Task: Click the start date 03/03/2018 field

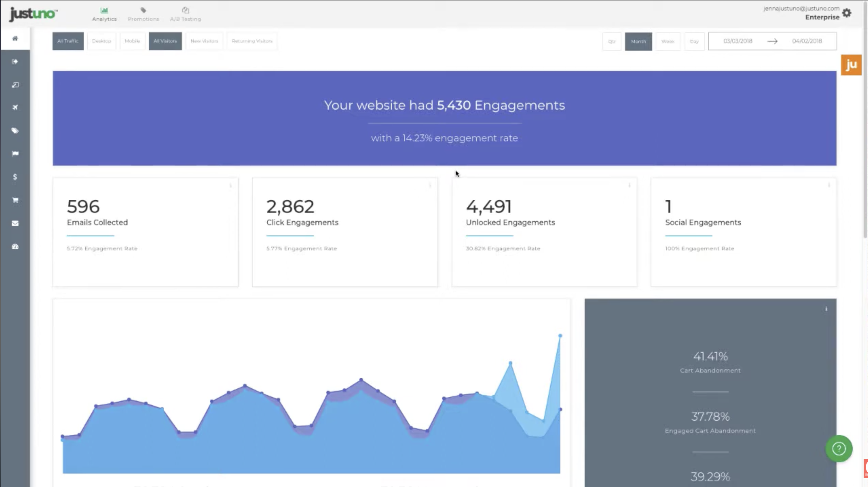Action: point(738,41)
